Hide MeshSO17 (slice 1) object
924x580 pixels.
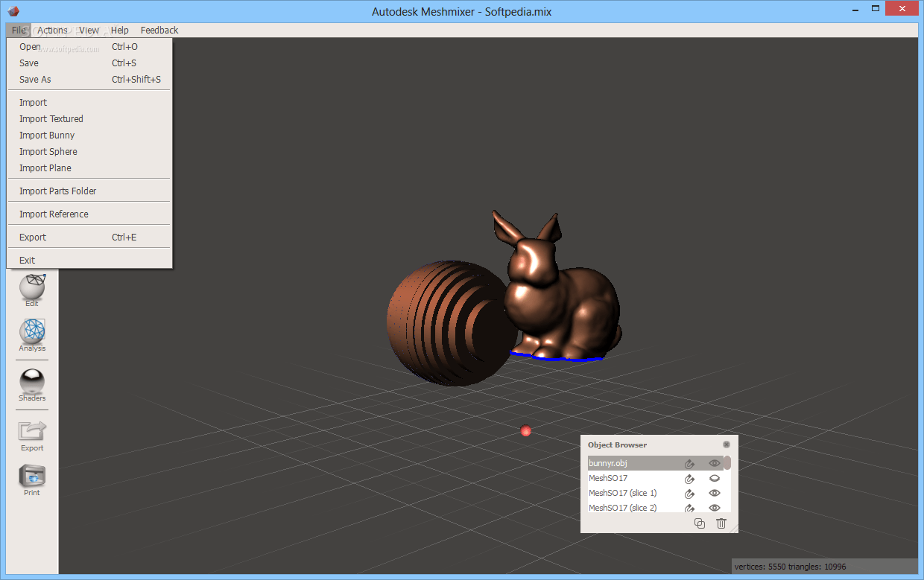point(715,493)
